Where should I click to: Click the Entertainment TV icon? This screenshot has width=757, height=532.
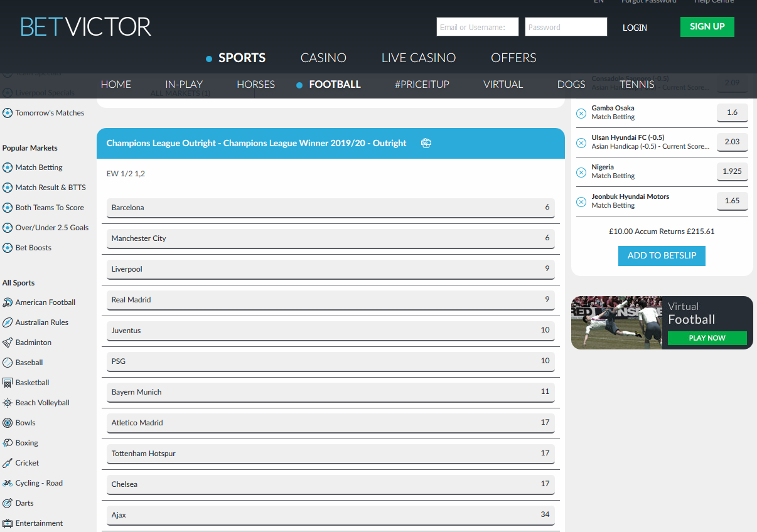pyautogui.click(x=8, y=523)
